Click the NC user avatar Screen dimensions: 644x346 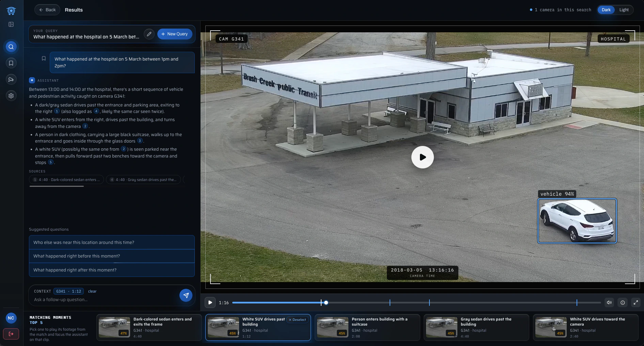tap(11, 318)
